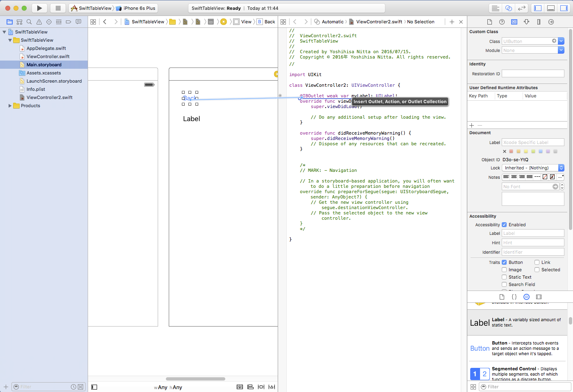Show the Find navigator
This screenshot has height=392, width=573.
point(29,22)
